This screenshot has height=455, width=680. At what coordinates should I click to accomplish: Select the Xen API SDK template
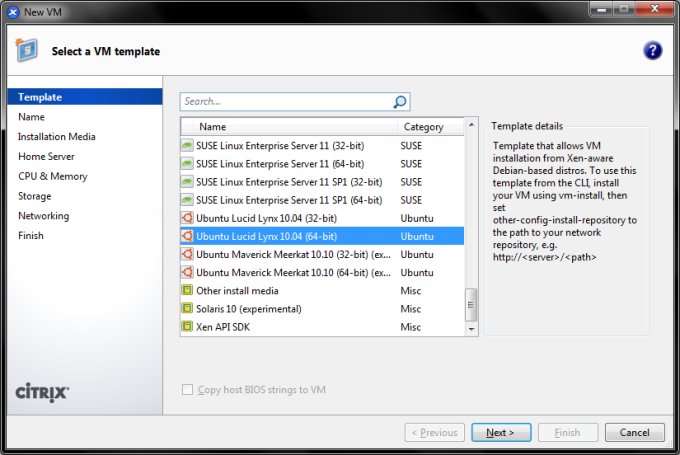point(322,327)
